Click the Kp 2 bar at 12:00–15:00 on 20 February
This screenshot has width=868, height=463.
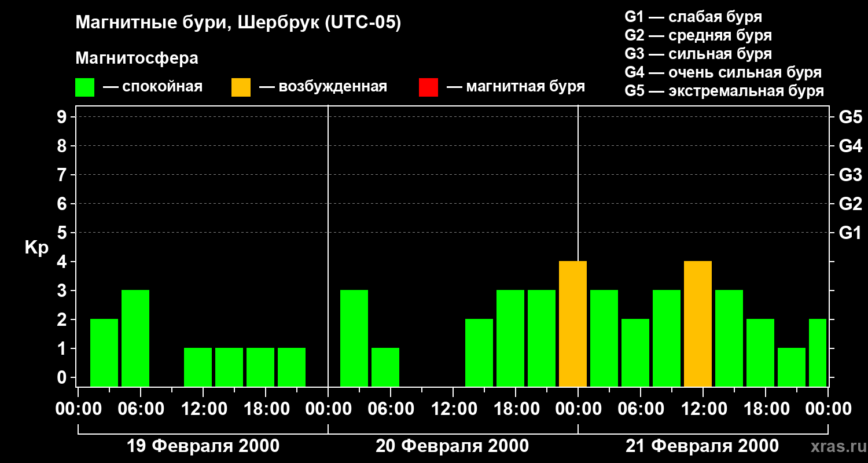point(479,352)
